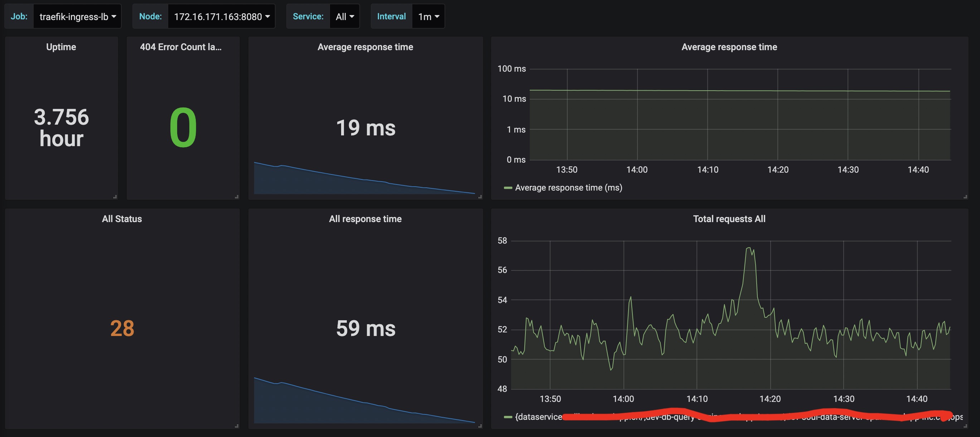
Task: Click the 404 Error Count panel resize handle
Action: coord(237,197)
